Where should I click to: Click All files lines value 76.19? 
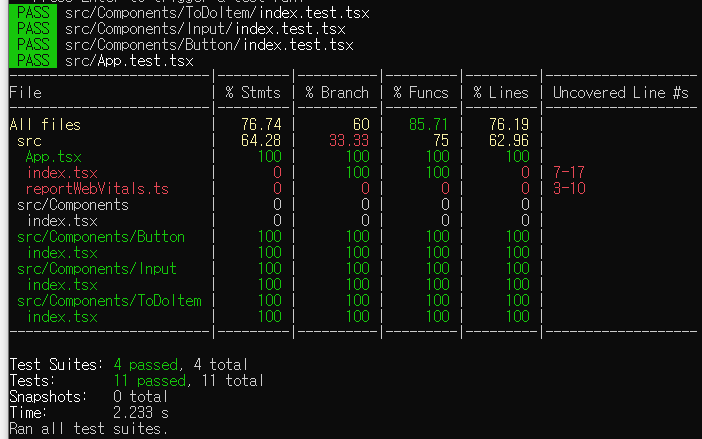pos(509,124)
